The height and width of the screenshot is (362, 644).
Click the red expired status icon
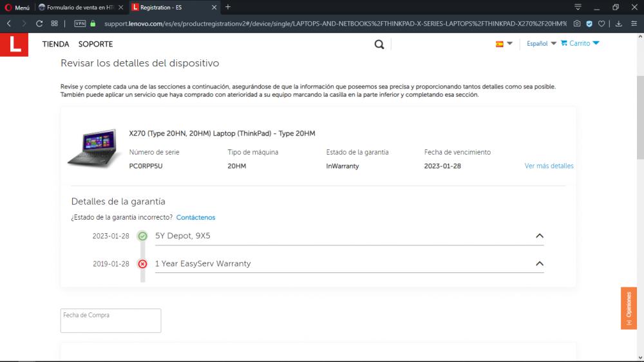coord(142,264)
